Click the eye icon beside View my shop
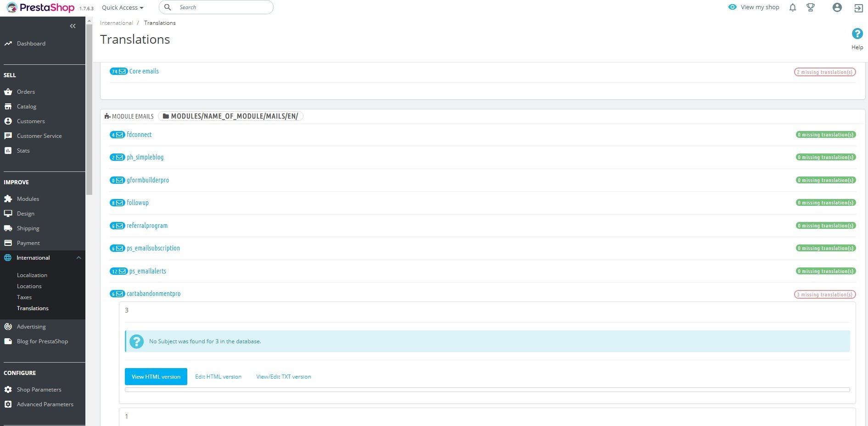Image resolution: width=868 pixels, height=426 pixels. point(732,7)
